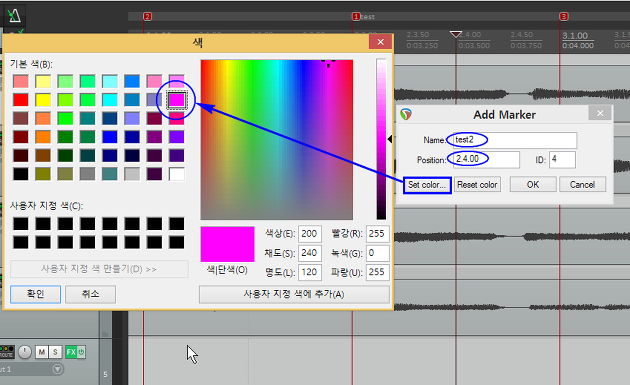This screenshot has width=630, height=385.
Task: Click the 색상(E) hue input field
Action: [x=310, y=234]
